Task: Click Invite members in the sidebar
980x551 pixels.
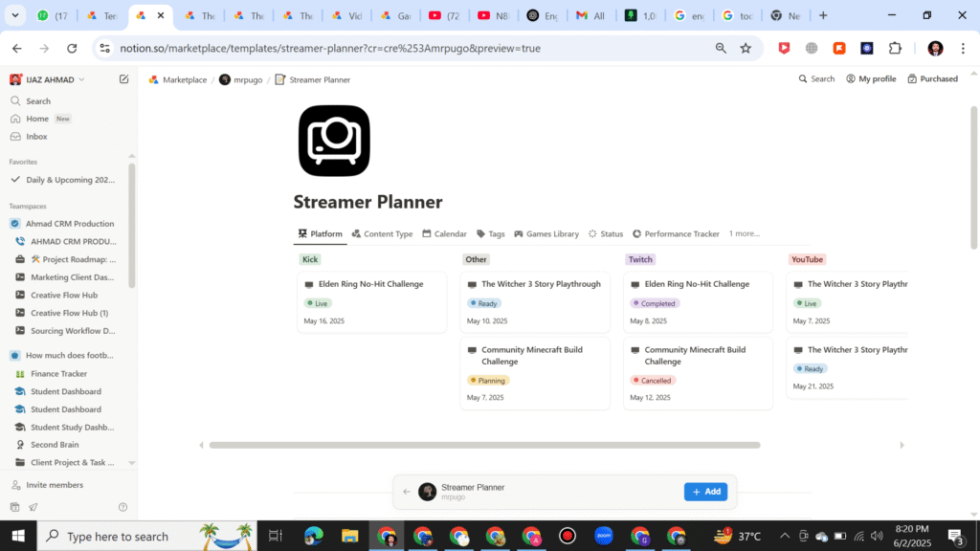Action: tap(55, 485)
